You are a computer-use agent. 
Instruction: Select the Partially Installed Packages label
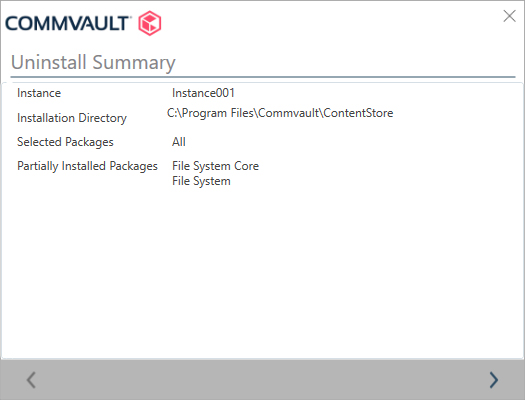[x=87, y=166]
